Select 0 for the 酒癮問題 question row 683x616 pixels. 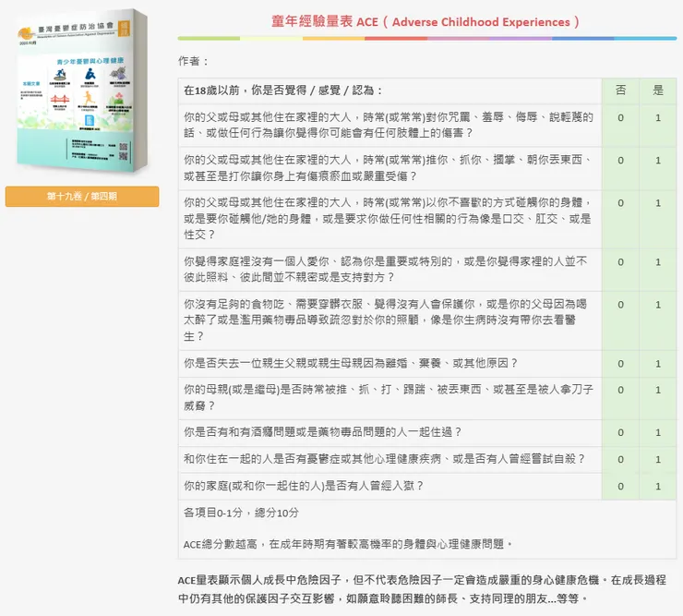click(621, 432)
